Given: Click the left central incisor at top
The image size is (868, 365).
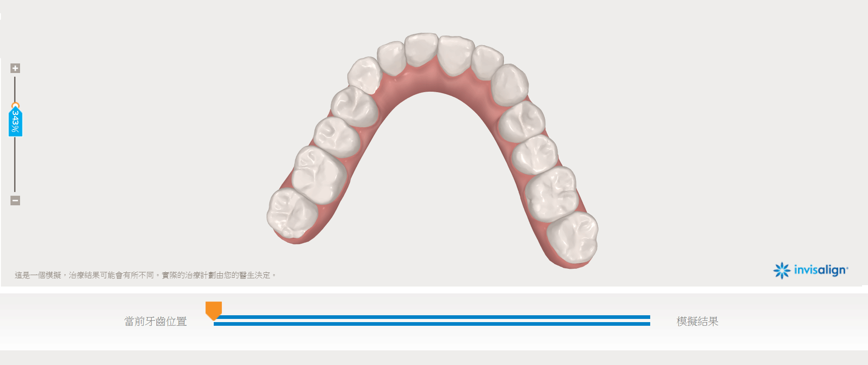Looking at the screenshot, I should 421,49.
